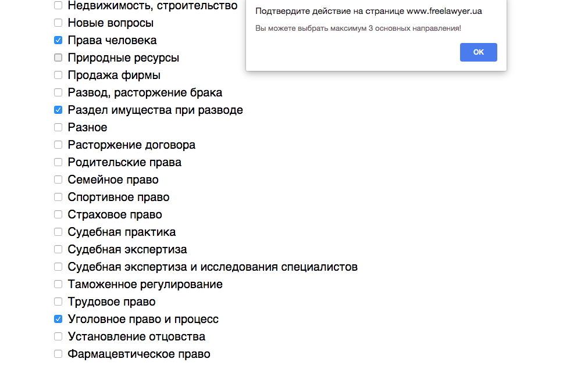Uncheck Раздел имущества при разводе
Viewport: 588px width, 366px height.
(x=58, y=110)
